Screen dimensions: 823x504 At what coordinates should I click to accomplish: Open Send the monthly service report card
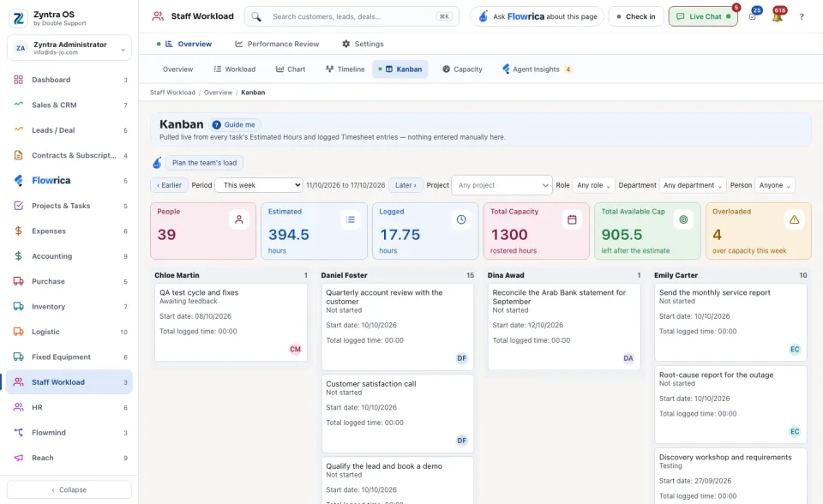click(730, 322)
